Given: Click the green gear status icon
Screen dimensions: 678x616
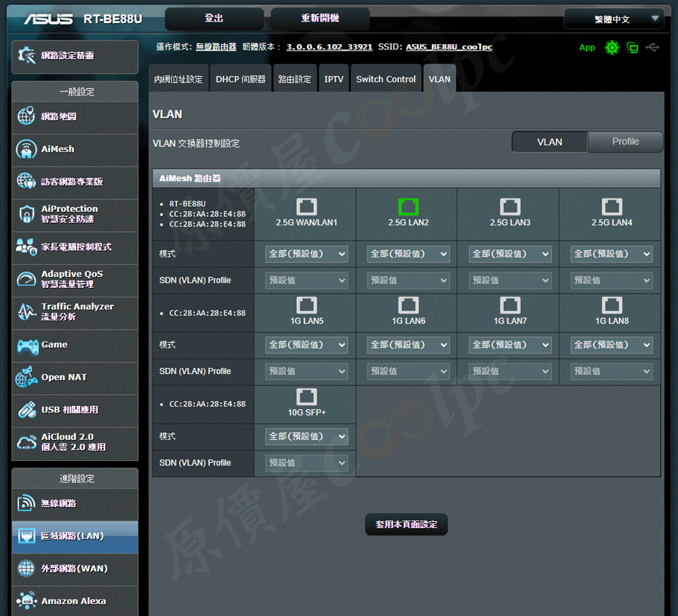Looking at the screenshot, I should (612, 47).
